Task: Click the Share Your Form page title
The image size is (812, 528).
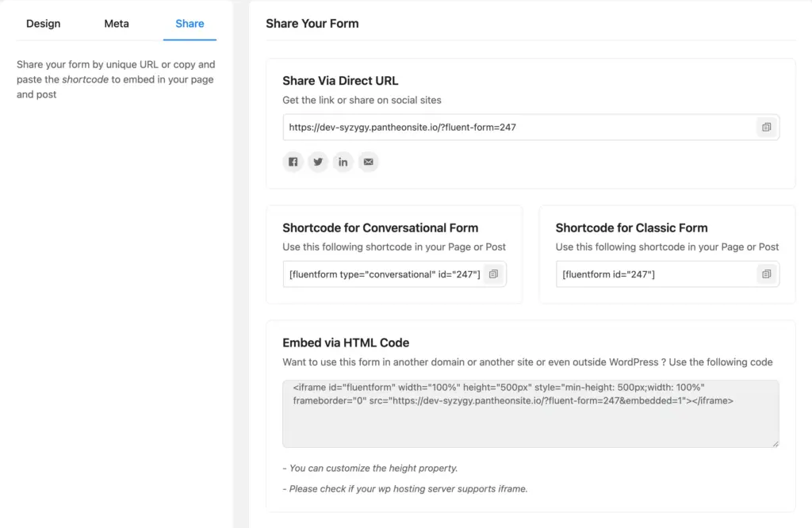Action: point(312,24)
